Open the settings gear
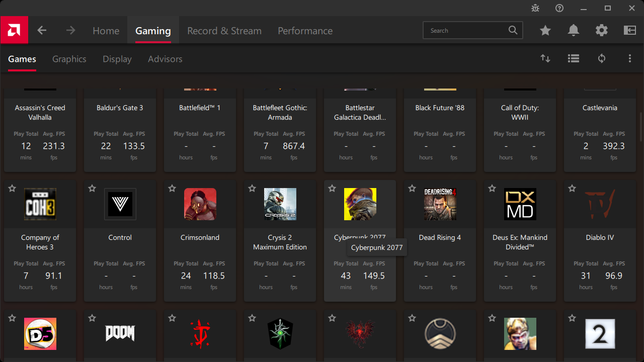The width and height of the screenshot is (644, 362). point(602,31)
